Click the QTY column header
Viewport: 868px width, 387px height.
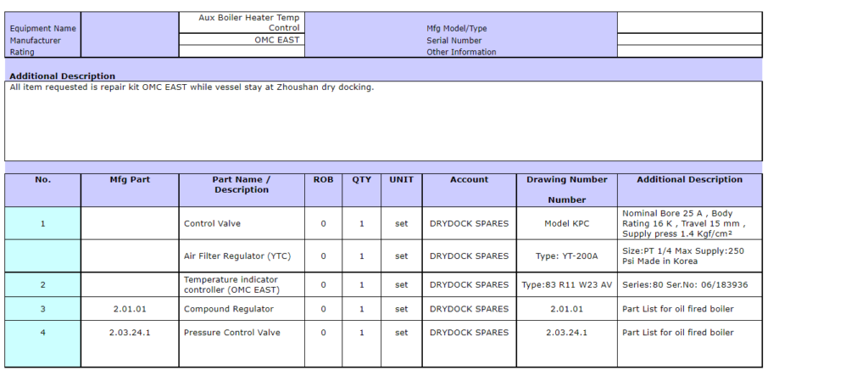click(362, 180)
